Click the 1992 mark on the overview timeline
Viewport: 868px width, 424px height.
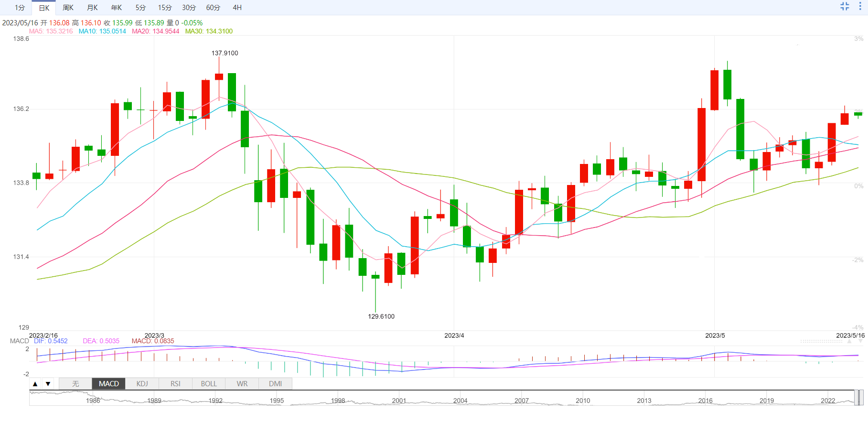tap(215, 401)
